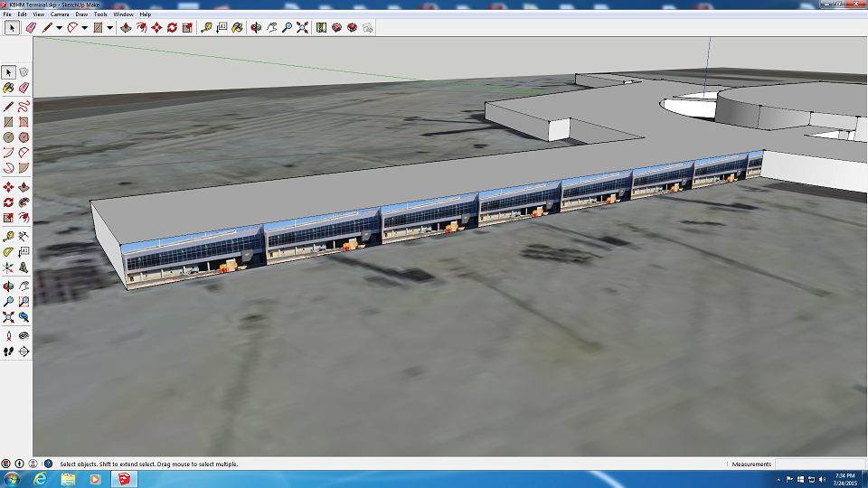The width and height of the screenshot is (868, 488).
Task: Click the Previous view tool
Action: (24, 317)
